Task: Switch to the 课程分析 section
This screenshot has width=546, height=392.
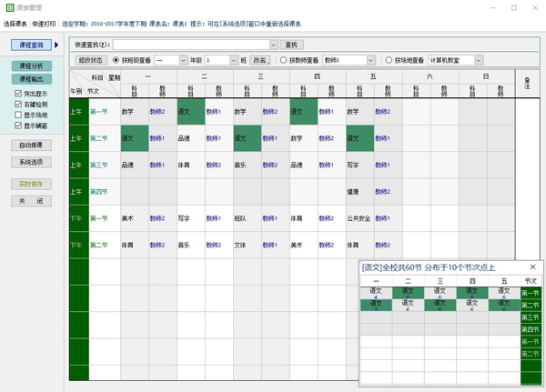Action: click(31, 65)
